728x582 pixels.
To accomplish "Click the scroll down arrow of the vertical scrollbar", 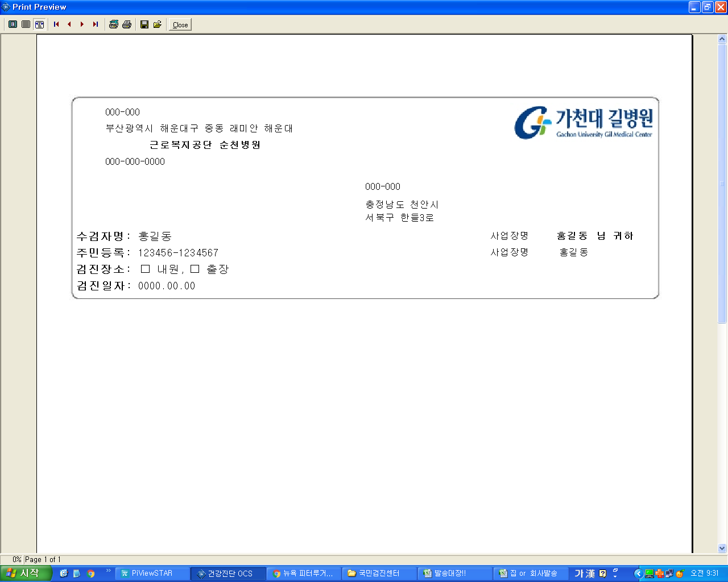I will pyautogui.click(x=722, y=548).
